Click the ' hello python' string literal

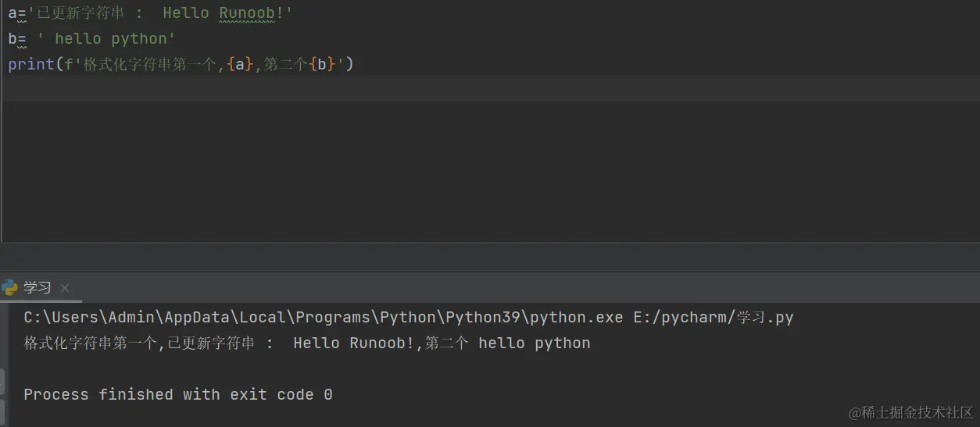106,39
